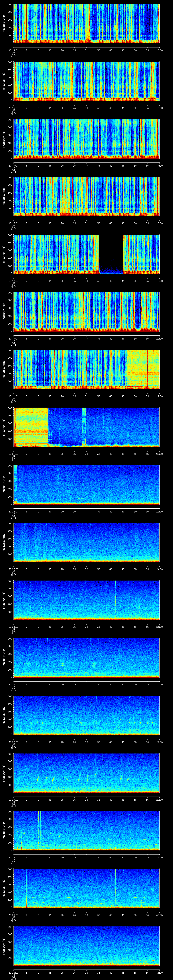Open the spectrogram panel starting at 23:30:00
This screenshot has width=173, height=980.
tap(87, 947)
